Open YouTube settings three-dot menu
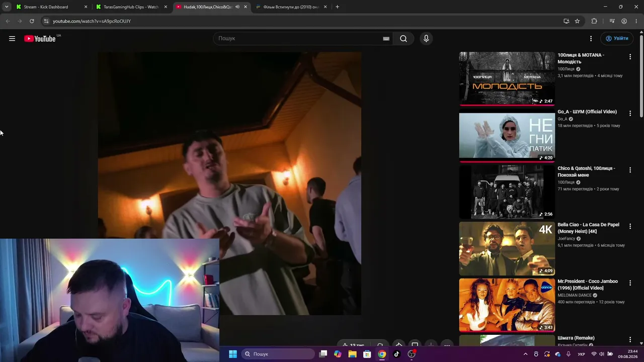 pos(591,39)
